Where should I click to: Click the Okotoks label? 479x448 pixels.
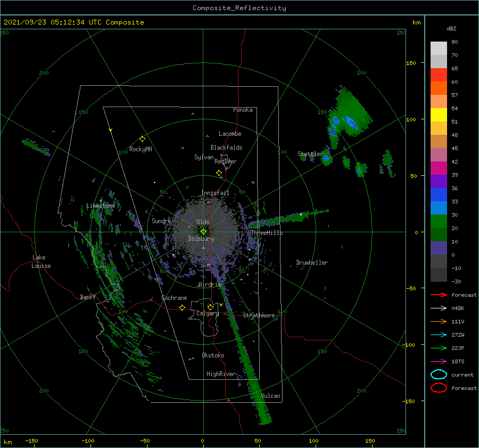click(x=213, y=355)
